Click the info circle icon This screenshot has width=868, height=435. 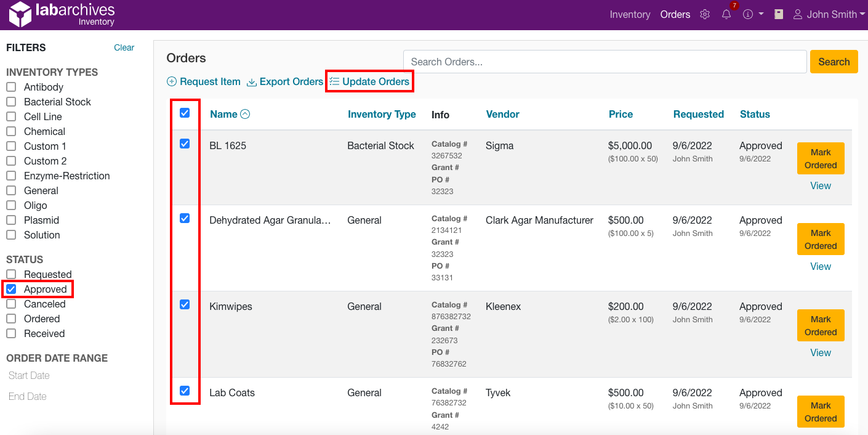pos(747,14)
